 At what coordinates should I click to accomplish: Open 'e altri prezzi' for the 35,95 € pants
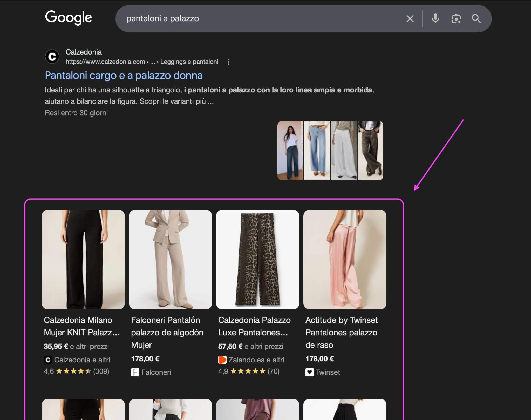[x=90, y=346]
